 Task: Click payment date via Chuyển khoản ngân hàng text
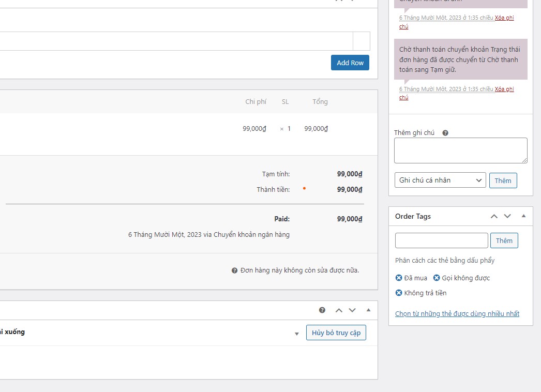tap(209, 235)
